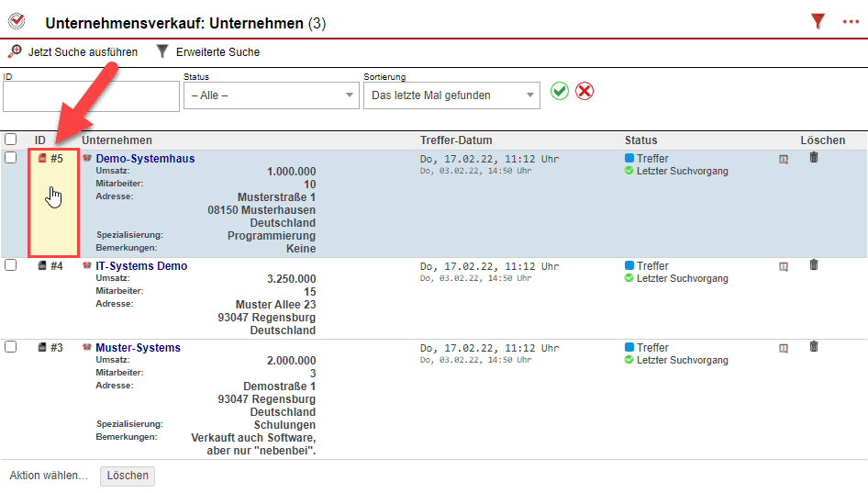Open book icon in Muster-Systems row

click(x=784, y=348)
